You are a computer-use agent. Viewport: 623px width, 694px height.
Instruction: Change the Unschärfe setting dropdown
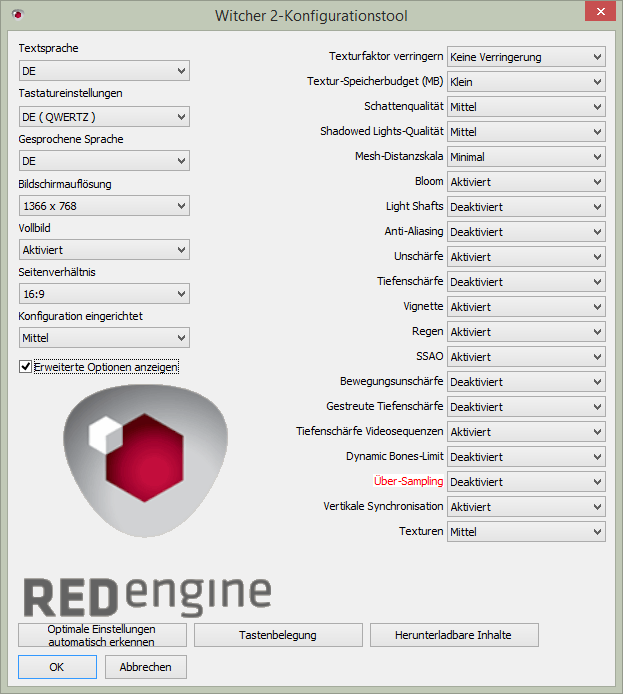pos(526,257)
